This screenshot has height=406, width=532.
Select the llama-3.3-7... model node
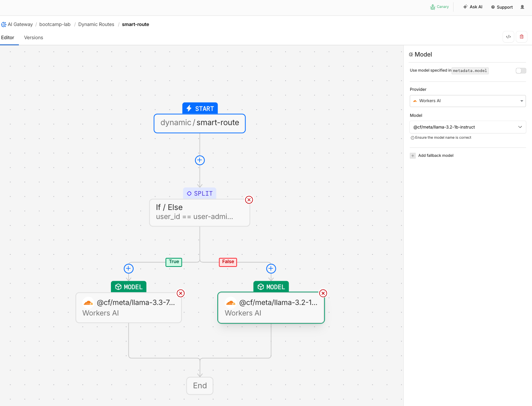click(x=129, y=308)
